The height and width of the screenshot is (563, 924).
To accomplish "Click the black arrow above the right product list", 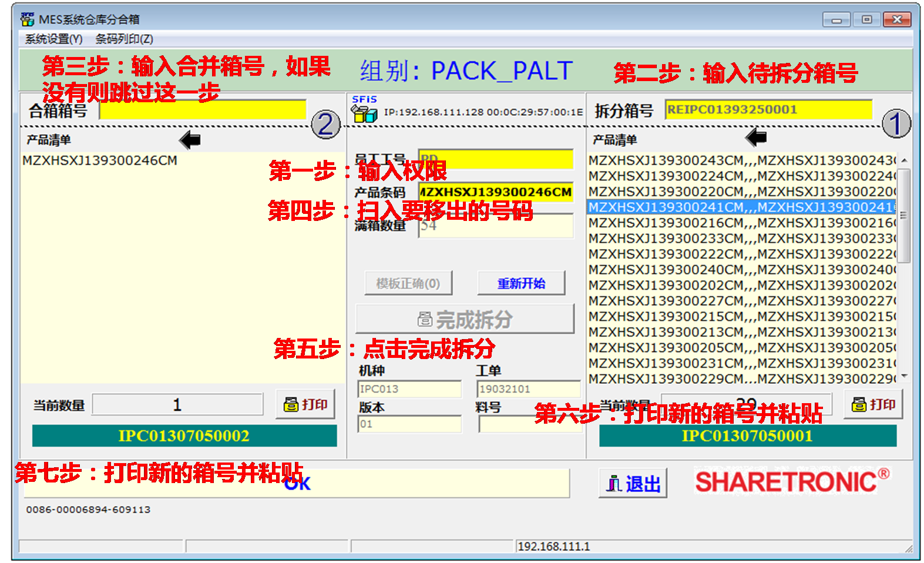I will point(756,138).
